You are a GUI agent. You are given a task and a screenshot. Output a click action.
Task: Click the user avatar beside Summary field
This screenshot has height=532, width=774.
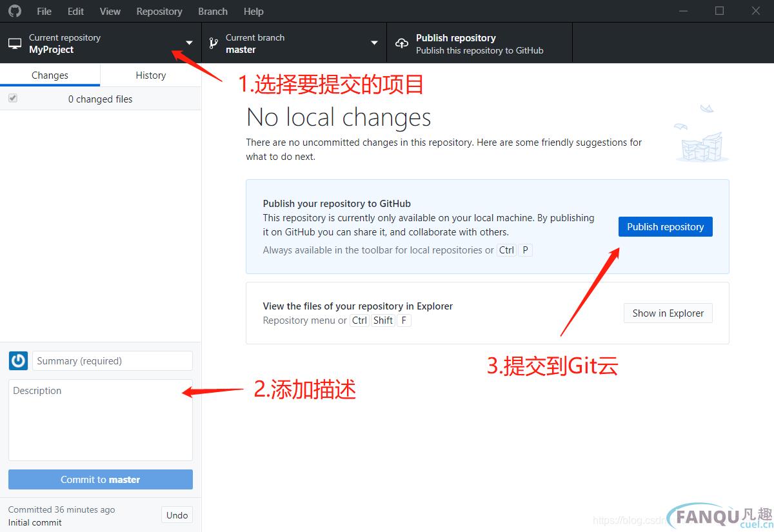tap(18, 360)
